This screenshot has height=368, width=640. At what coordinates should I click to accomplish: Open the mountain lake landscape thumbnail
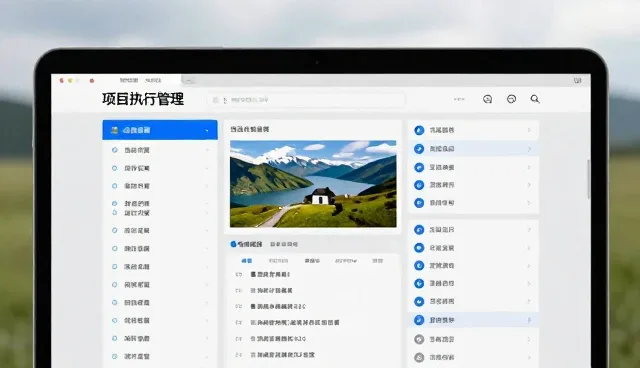point(313,184)
